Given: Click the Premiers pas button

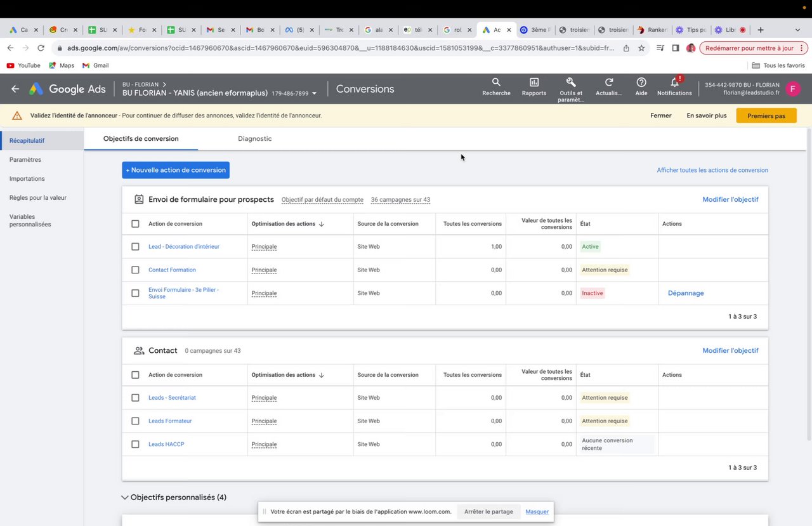Looking at the screenshot, I should [766, 116].
